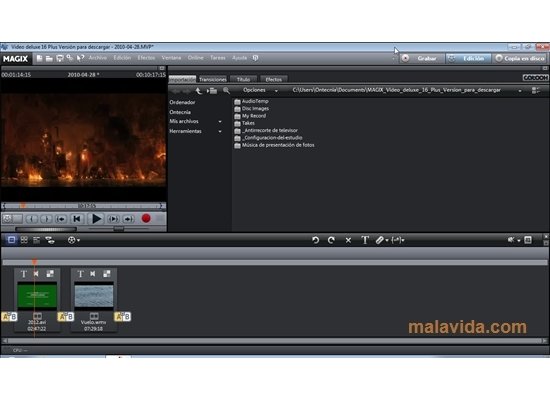The height and width of the screenshot is (400, 550).
Task: Open the Efectos menu
Action: 146,58
